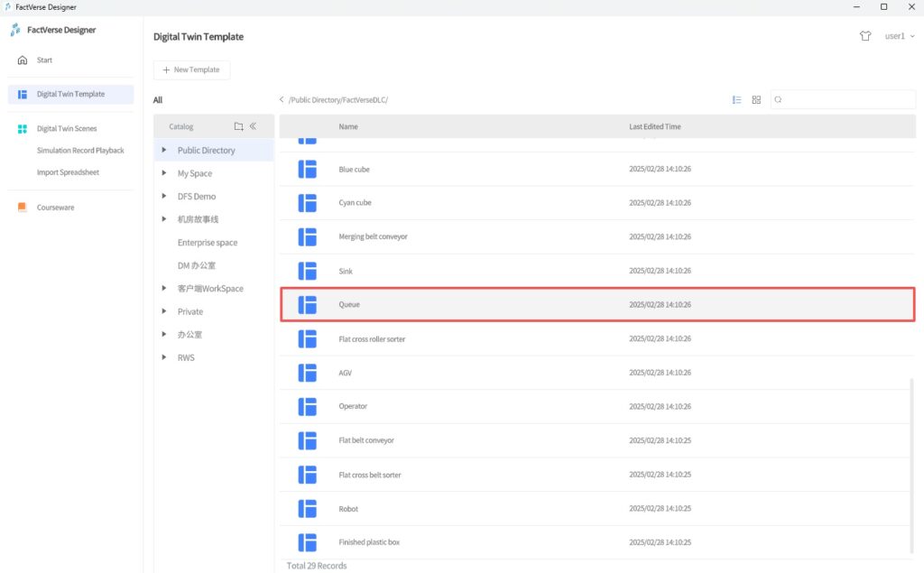Image resolution: width=924 pixels, height=573 pixels.
Task: Click the skin/theme shirt icon
Action: (865, 36)
